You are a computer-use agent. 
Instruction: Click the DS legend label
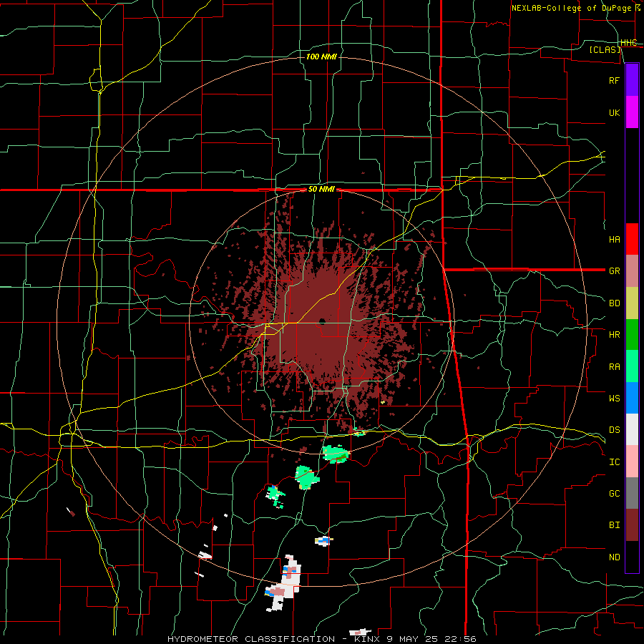[614, 430]
